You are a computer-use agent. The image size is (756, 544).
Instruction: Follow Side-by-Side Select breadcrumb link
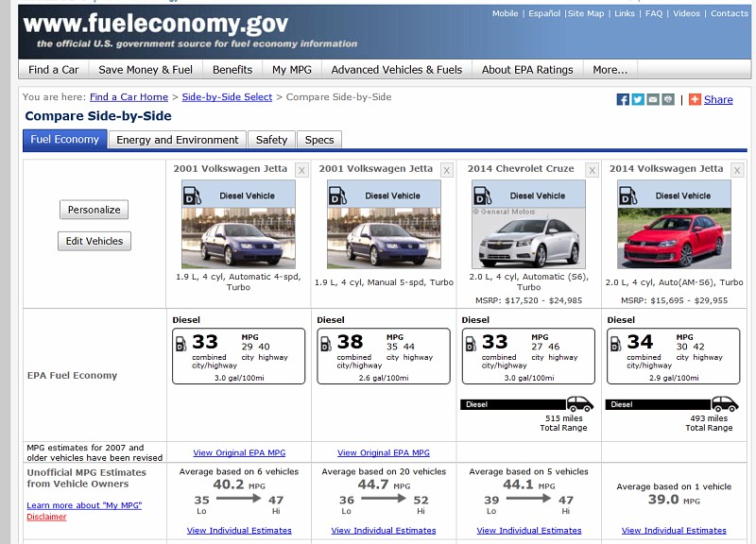[x=227, y=97]
